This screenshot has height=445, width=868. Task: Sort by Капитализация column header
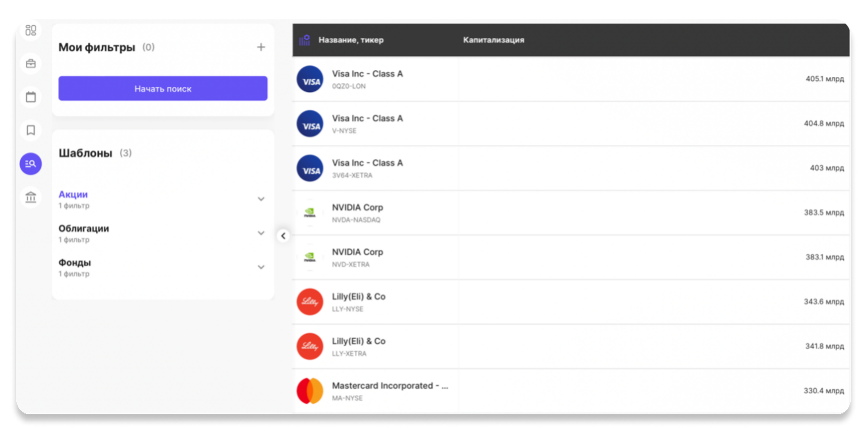pos(493,40)
